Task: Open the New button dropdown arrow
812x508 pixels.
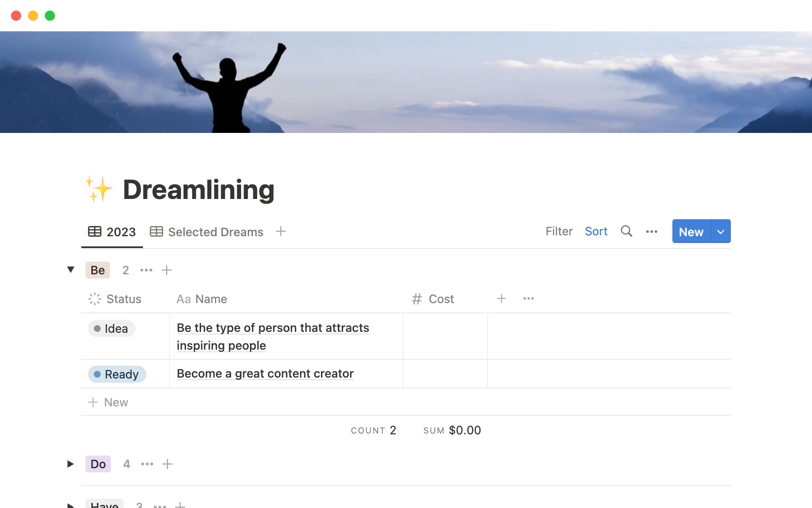Action: pos(721,232)
